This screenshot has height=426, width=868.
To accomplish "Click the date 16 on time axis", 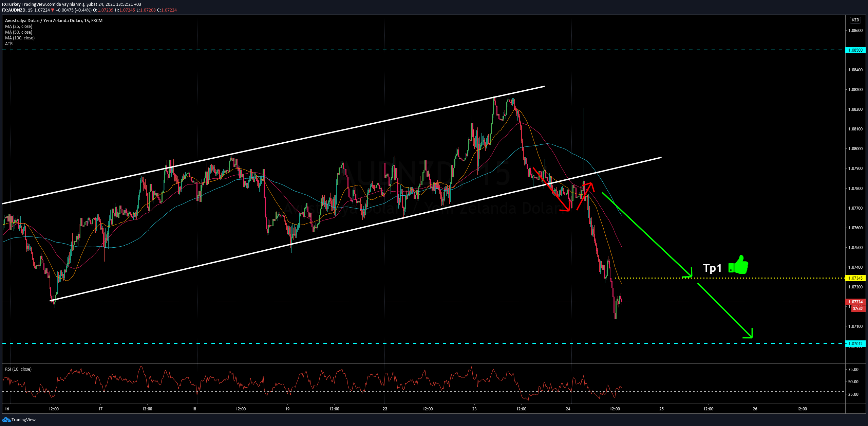I will click(x=7, y=409).
